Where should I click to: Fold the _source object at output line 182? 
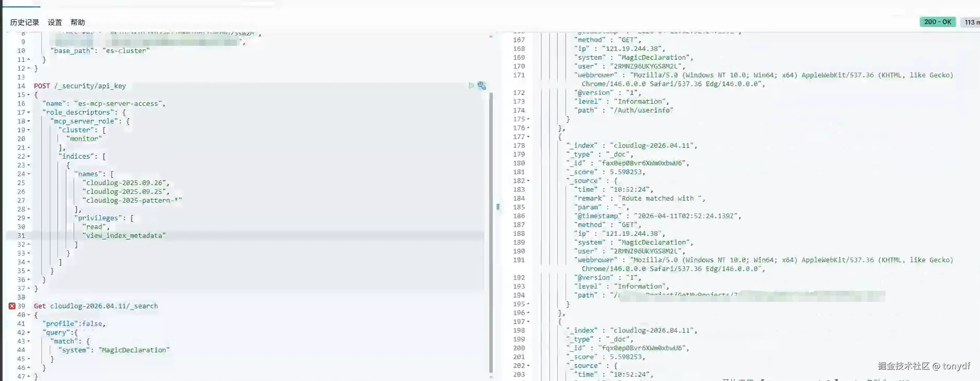[528, 181]
